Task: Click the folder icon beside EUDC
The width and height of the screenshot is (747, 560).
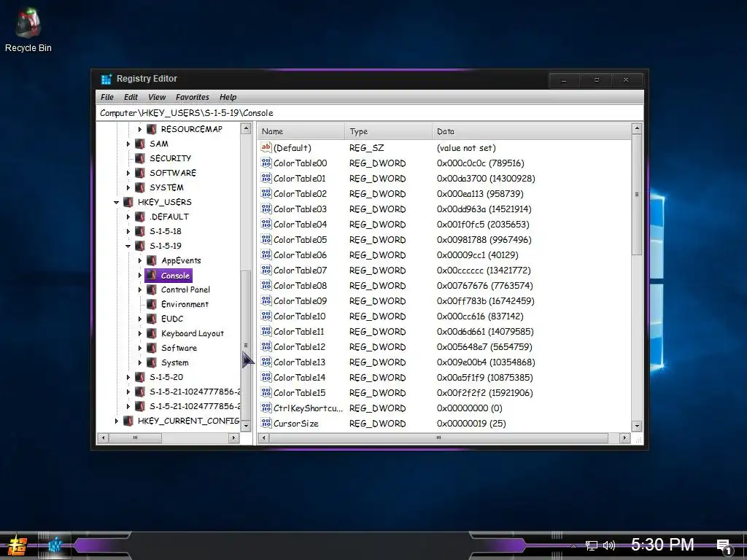Action: [152, 319]
